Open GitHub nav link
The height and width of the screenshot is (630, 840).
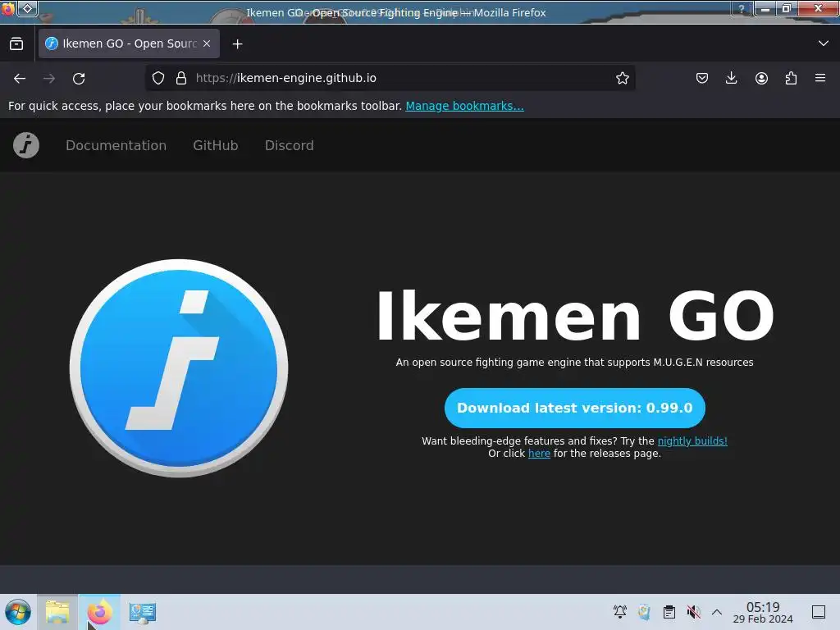216,145
